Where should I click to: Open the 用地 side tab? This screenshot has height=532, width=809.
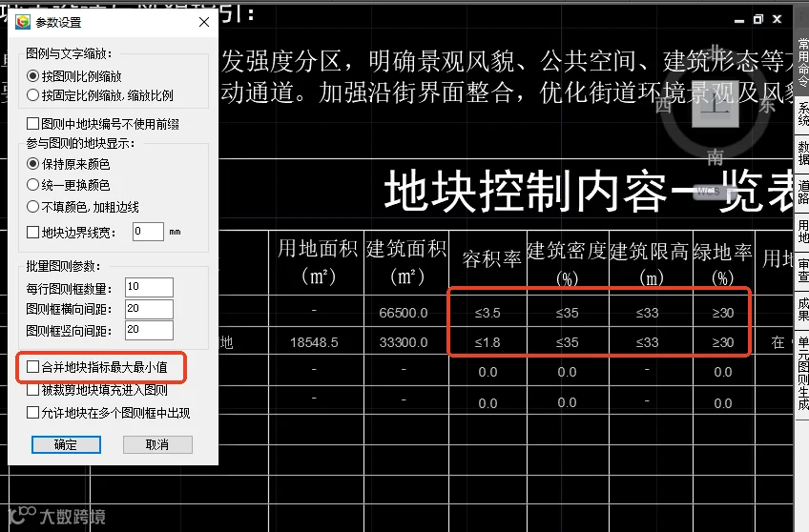(x=802, y=232)
